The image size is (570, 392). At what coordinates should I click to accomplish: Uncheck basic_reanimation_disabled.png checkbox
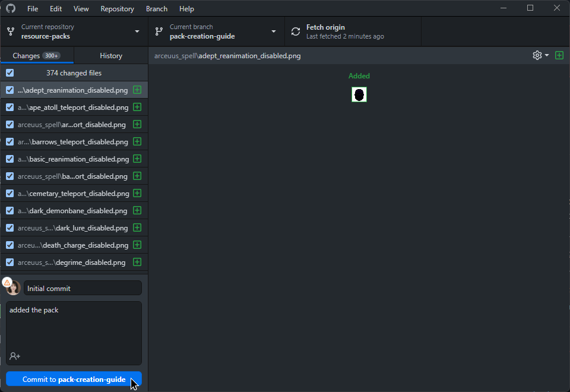pyautogui.click(x=10, y=159)
